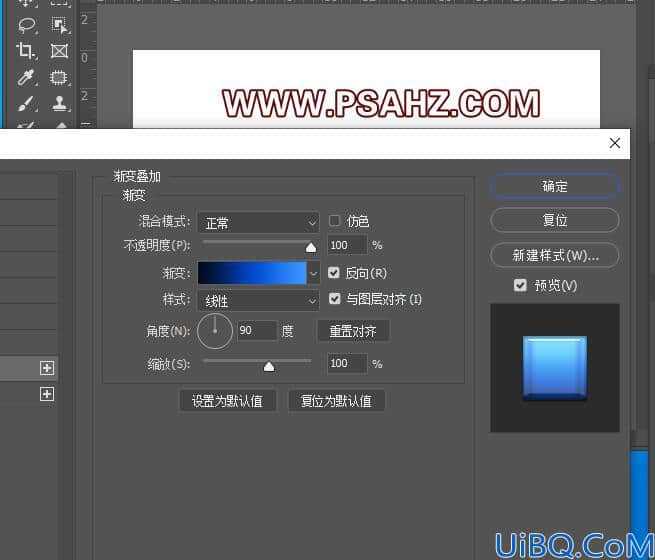Click the blue style preview thumbnail

click(x=555, y=368)
